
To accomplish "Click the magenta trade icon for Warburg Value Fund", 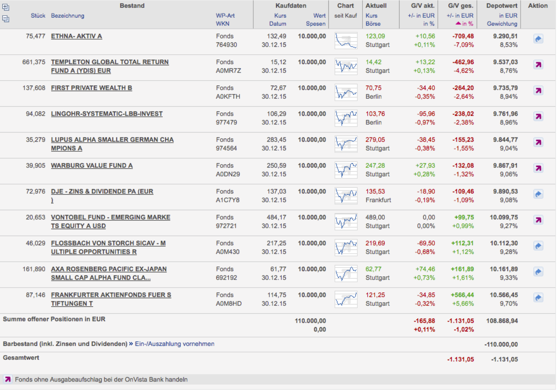I will click(538, 168).
